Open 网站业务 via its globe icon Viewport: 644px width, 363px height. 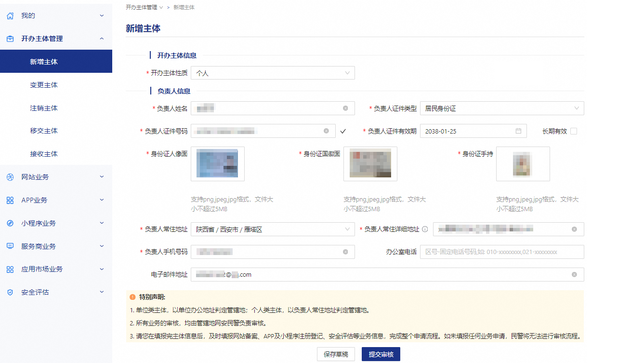click(10, 177)
